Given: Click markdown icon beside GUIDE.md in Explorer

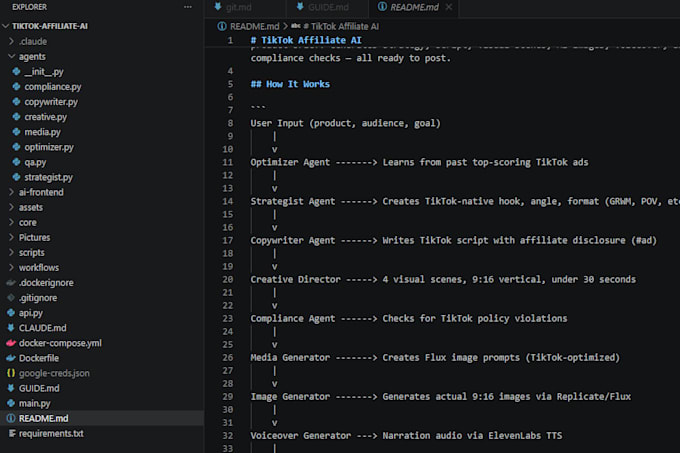Looking at the screenshot, I should [11, 388].
